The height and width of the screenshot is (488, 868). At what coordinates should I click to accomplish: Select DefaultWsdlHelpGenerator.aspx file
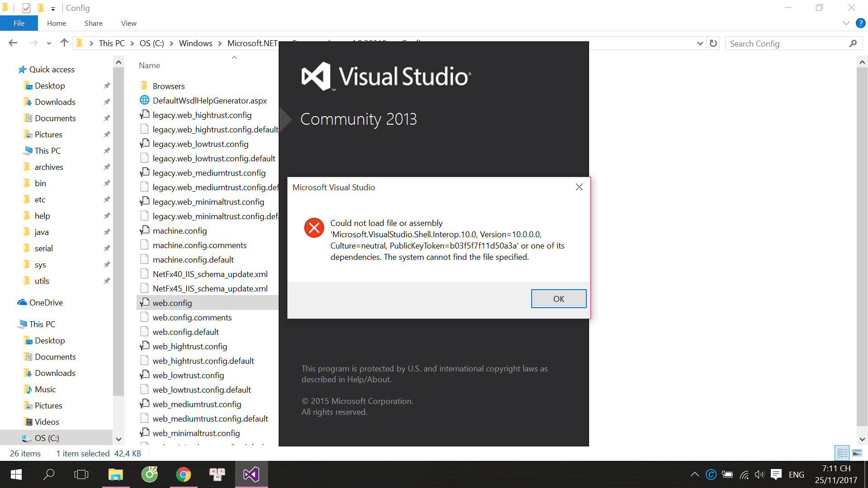pos(210,100)
